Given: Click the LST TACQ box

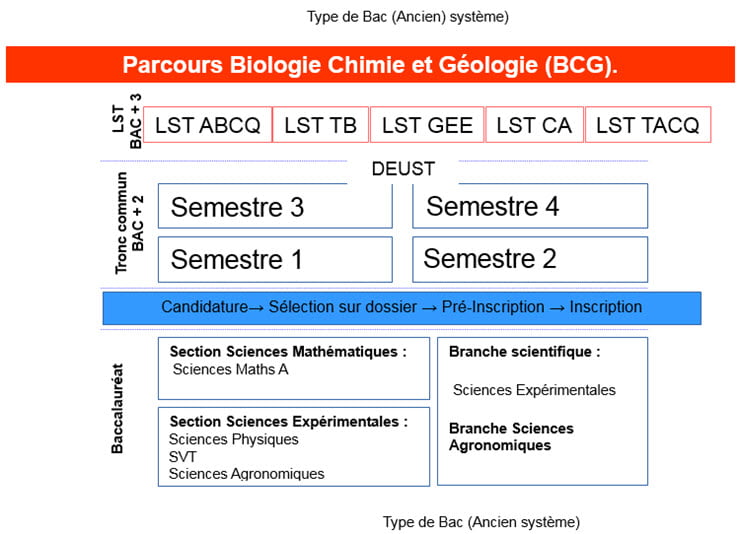Looking at the screenshot, I should [x=648, y=125].
